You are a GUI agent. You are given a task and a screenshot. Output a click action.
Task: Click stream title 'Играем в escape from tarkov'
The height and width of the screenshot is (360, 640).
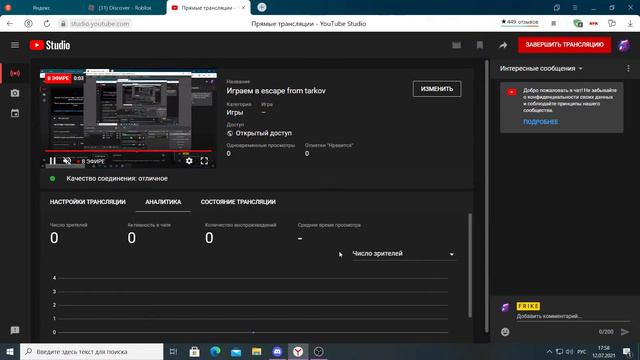click(276, 91)
